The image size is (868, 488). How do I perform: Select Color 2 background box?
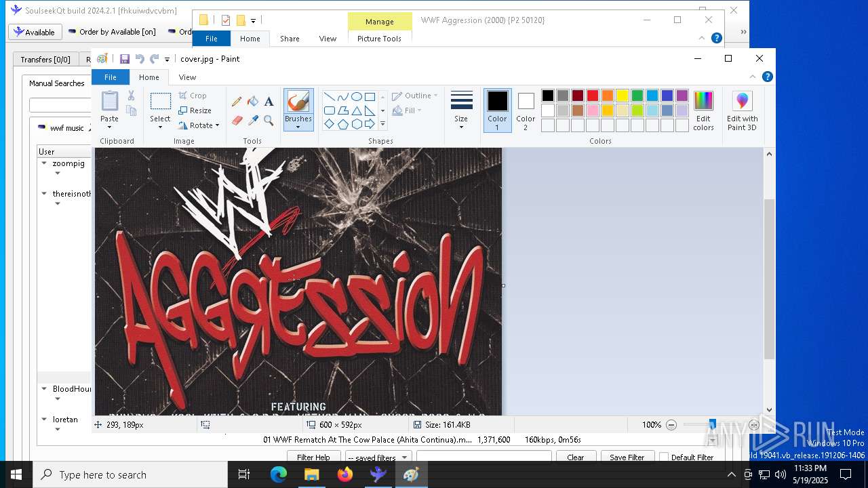(526, 110)
